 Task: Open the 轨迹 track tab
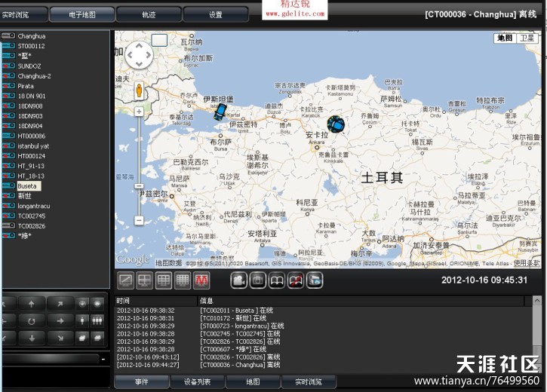[x=149, y=14]
